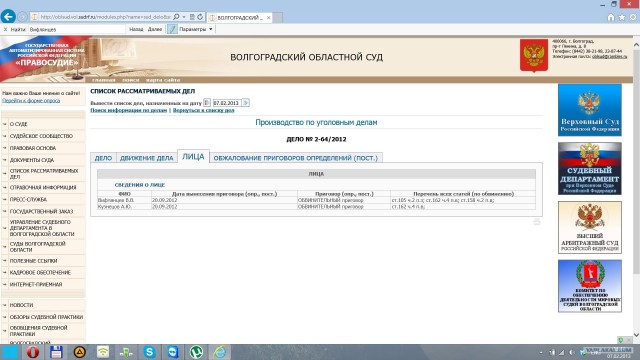Click the find-on-page search text field

point(76,29)
